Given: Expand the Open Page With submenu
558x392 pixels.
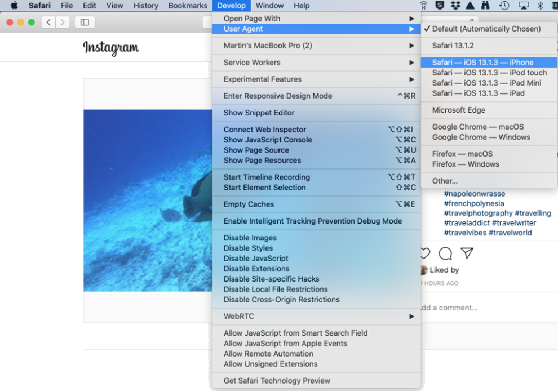Looking at the screenshot, I should (x=316, y=19).
